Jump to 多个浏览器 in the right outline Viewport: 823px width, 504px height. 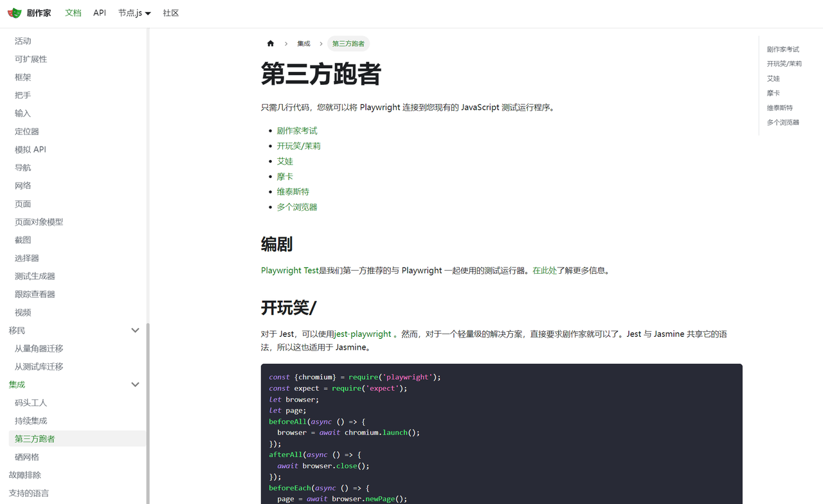pyautogui.click(x=783, y=122)
